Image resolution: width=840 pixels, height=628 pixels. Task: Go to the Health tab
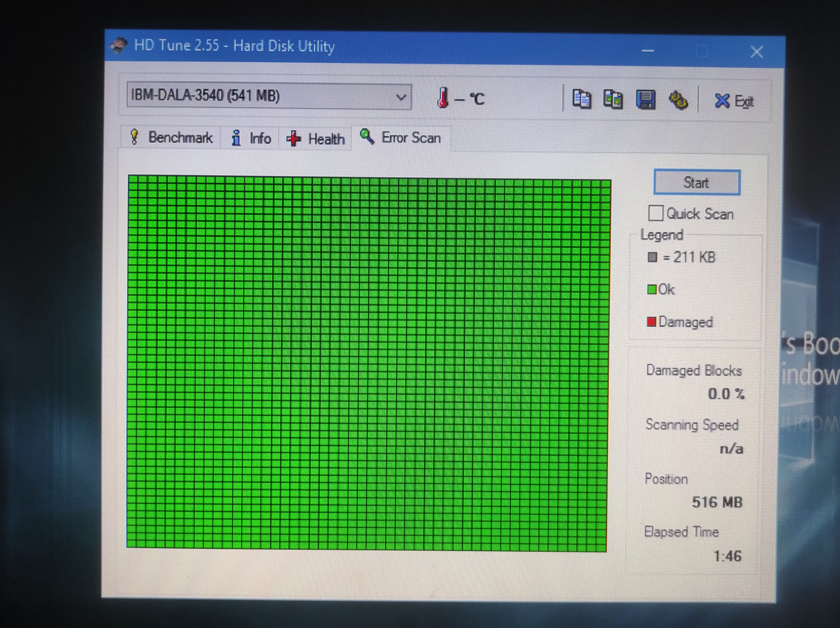click(316, 139)
